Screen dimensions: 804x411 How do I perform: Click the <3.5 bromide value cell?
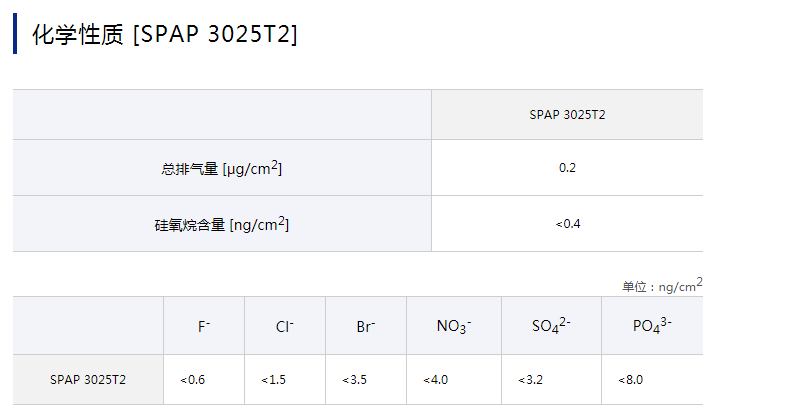coord(355,380)
